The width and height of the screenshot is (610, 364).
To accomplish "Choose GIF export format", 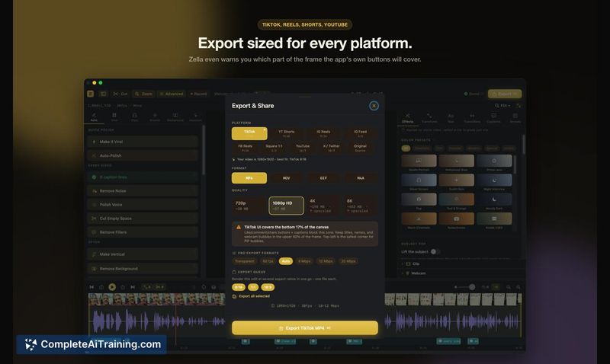I will pyautogui.click(x=323, y=178).
